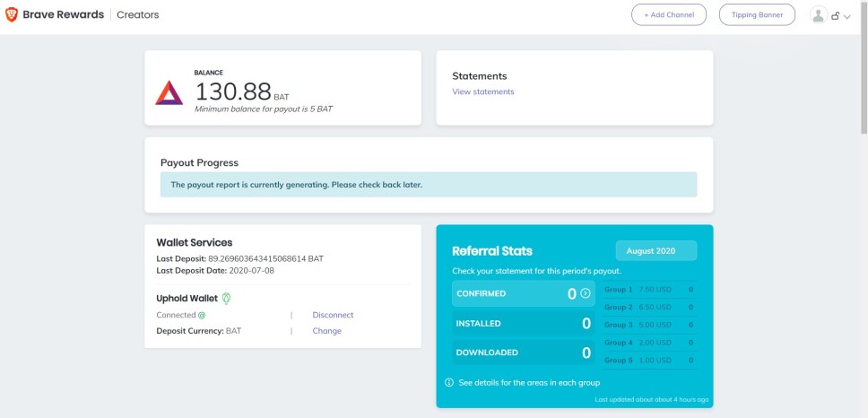Click the green @ Connected icon
Viewport: 868px width, 418px height.
(202, 315)
